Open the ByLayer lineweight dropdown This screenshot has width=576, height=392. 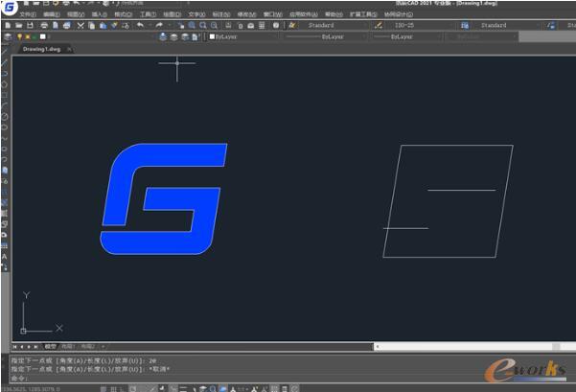[406, 36]
